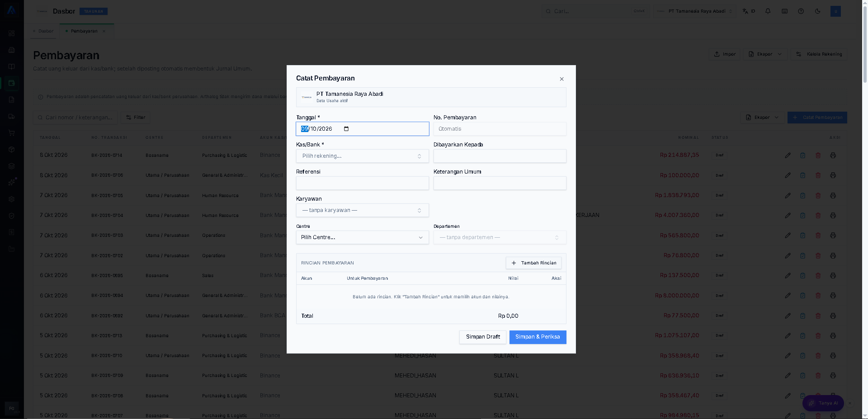Add a row with Tambah Rincian

pyautogui.click(x=533, y=263)
